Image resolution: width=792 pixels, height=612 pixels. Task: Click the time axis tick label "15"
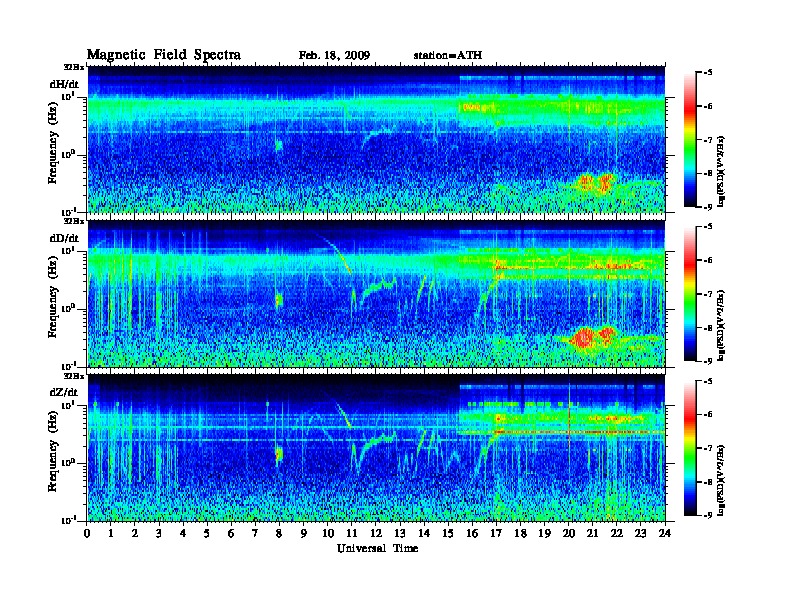[x=448, y=533]
